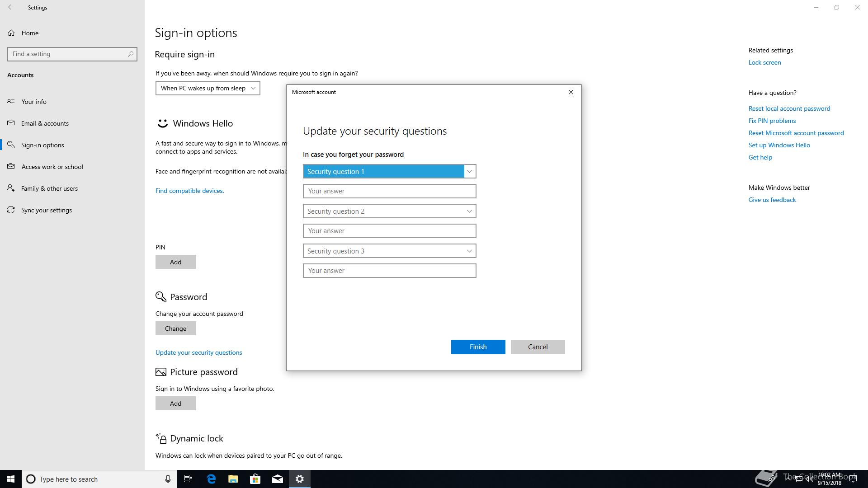Open Email & accounts page
The height and width of the screenshot is (488, 868).
click(72, 123)
